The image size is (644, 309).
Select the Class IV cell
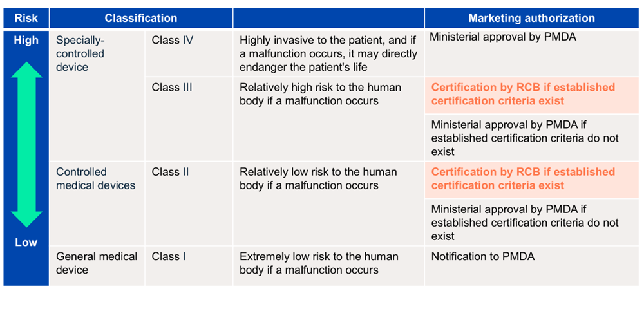pyautogui.click(x=189, y=53)
